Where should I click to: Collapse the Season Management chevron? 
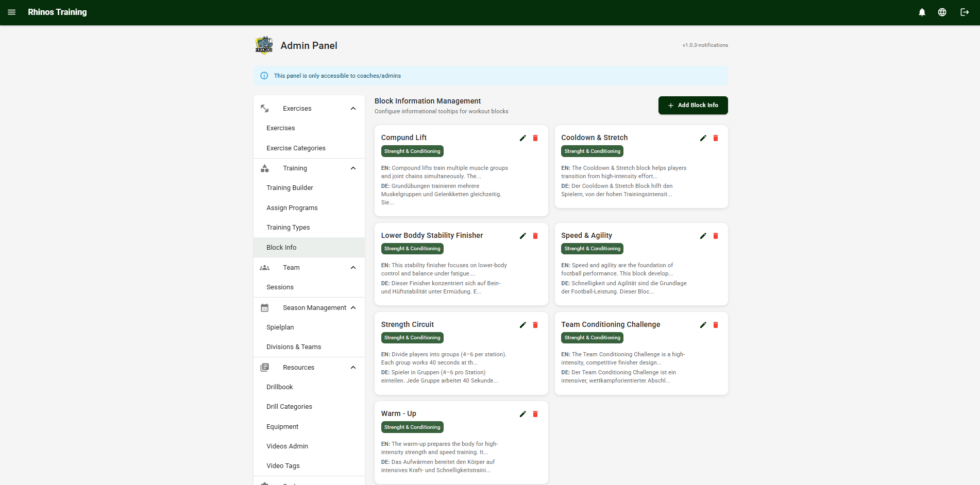coord(353,308)
